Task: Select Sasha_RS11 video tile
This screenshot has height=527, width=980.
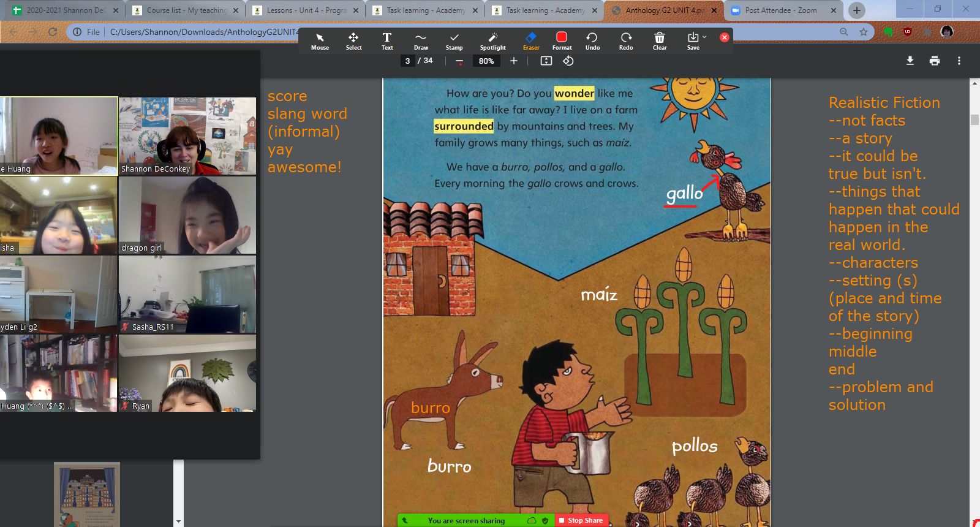Action: (x=187, y=294)
